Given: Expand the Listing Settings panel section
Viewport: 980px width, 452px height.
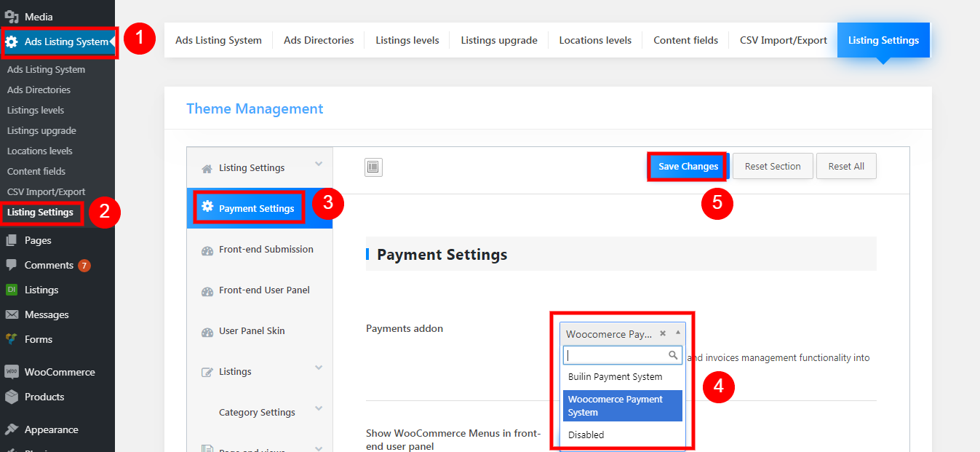Looking at the screenshot, I should [x=319, y=164].
